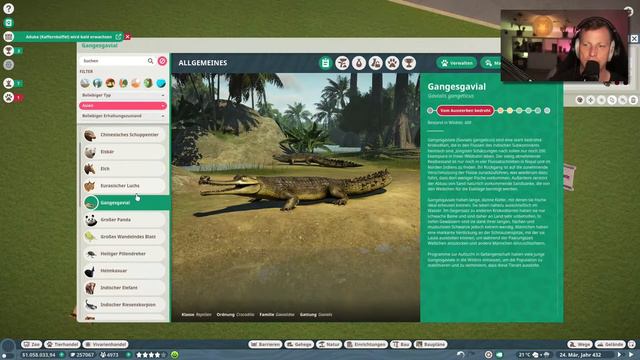This screenshot has height=360, width=640.
Task: Select Eisbär in the animal list
Action: coord(124,152)
